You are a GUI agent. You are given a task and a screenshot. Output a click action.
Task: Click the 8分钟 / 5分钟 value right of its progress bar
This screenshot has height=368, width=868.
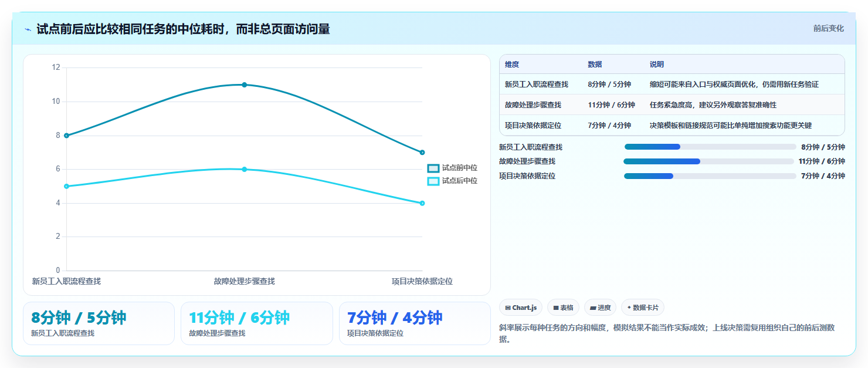[x=823, y=147]
